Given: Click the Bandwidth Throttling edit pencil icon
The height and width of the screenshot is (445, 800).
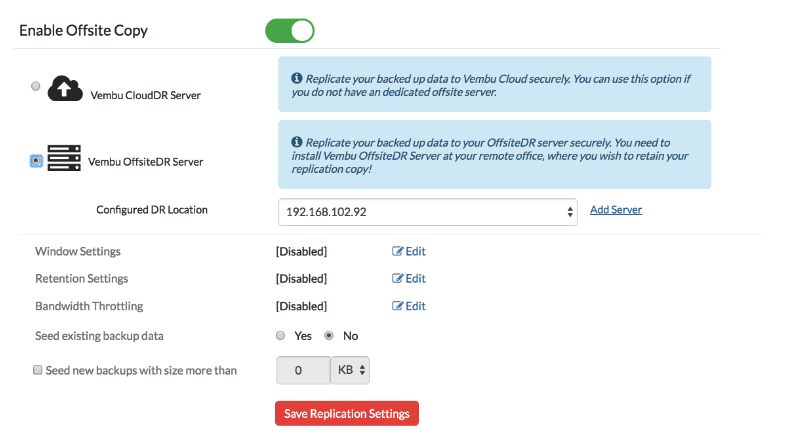Looking at the screenshot, I should [398, 306].
